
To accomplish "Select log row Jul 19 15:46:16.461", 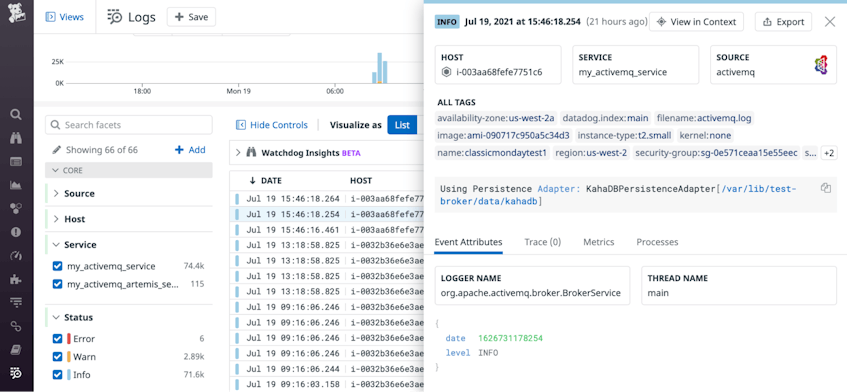I will point(328,229).
